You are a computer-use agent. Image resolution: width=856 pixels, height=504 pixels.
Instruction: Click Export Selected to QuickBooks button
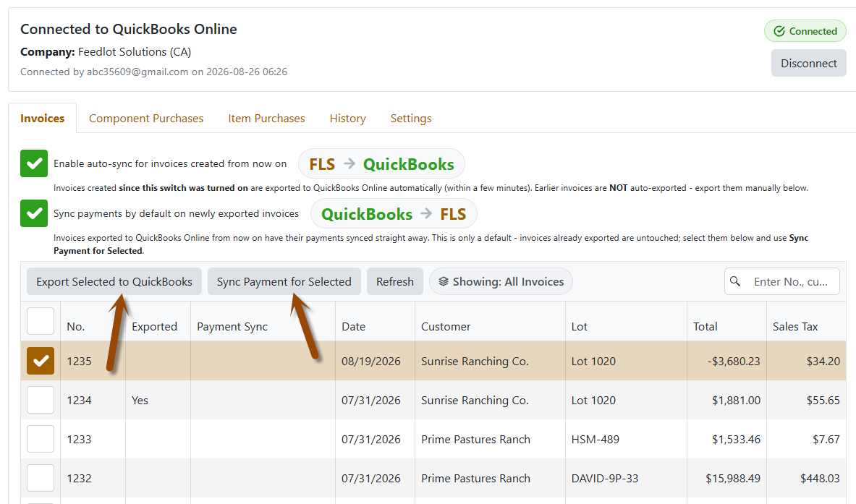114,281
